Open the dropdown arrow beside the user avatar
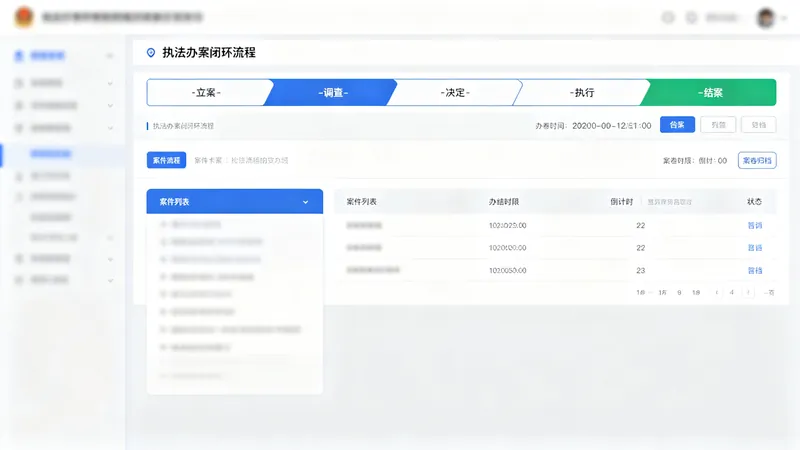 pyautogui.click(x=784, y=18)
